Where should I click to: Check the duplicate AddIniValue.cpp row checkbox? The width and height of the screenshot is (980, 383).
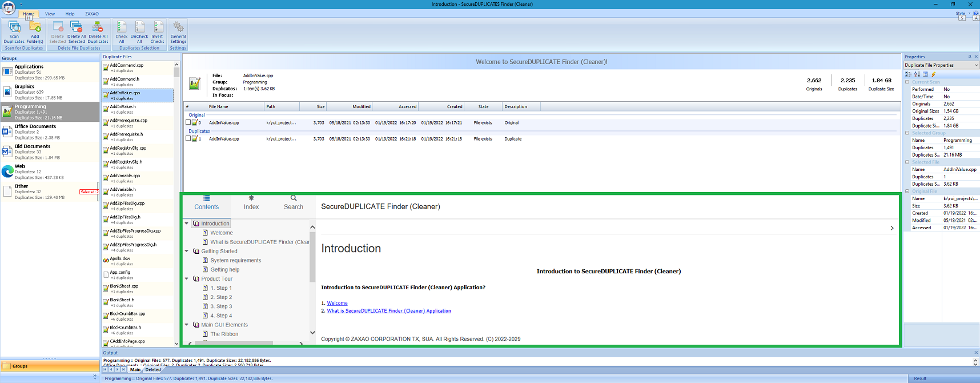click(188, 138)
